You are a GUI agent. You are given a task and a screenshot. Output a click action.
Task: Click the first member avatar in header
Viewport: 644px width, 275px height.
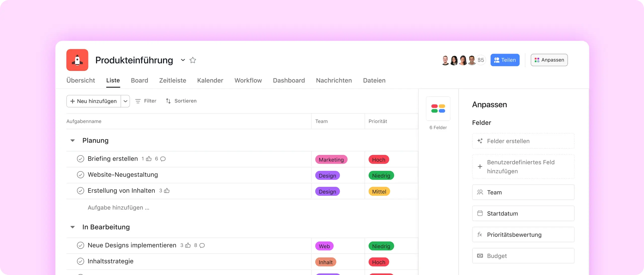[445, 60]
